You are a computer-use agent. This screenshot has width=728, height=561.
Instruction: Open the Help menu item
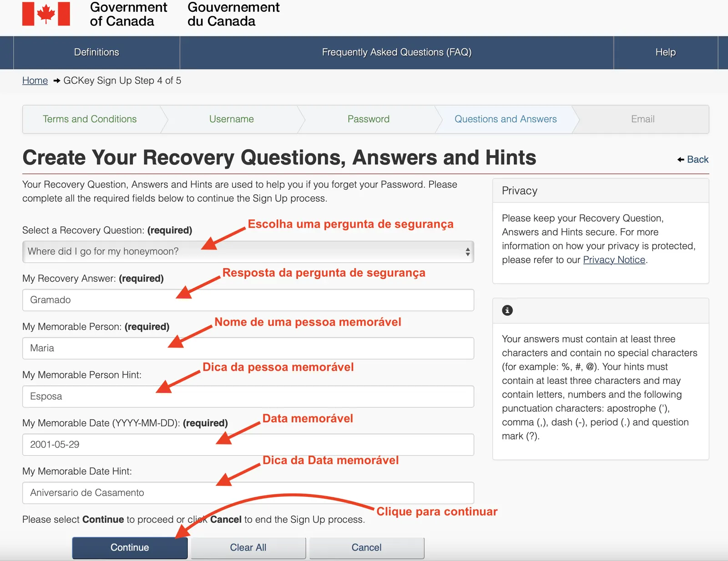[x=666, y=52]
